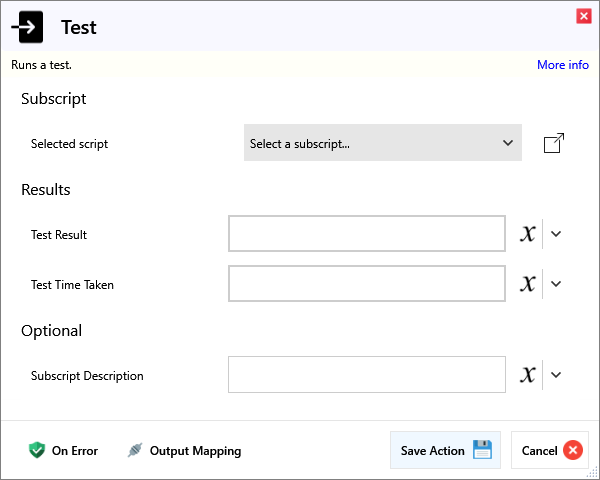The image size is (600, 480).
Task: Focus the Subscript Description text box
Action: (x=366, y=375)
